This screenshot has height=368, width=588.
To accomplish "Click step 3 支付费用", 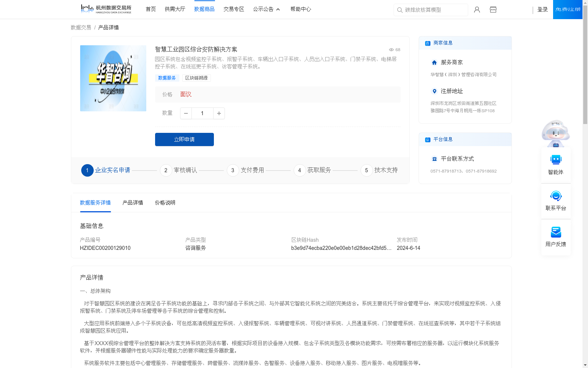I will point(245,170).
